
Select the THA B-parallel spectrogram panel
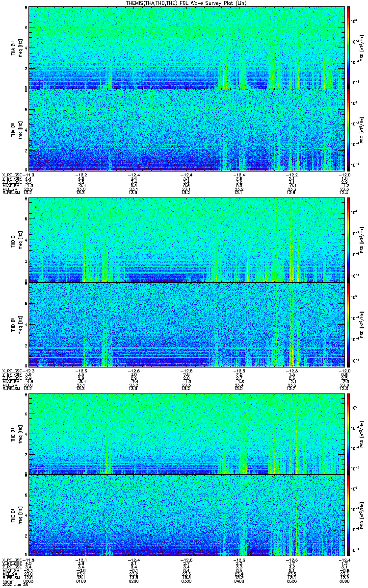pyautogui.click(x=187, y=129)
